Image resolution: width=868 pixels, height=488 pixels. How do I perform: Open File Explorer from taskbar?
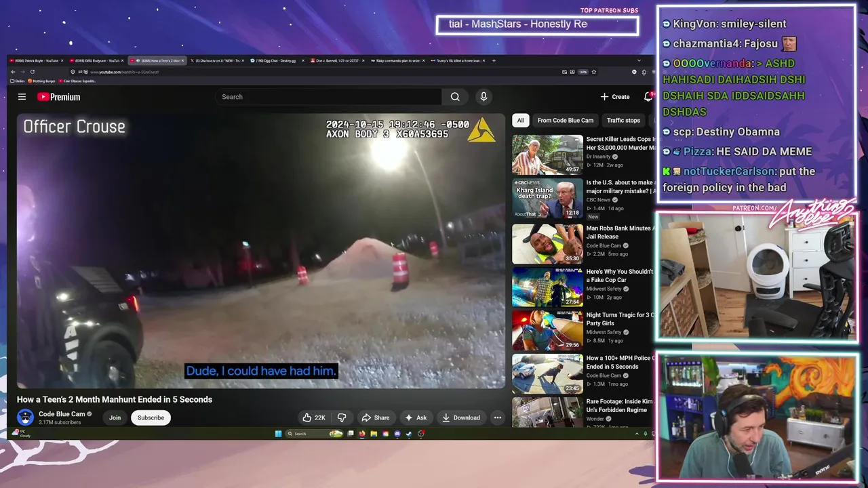pyautogui.click(x=374, y=434)
